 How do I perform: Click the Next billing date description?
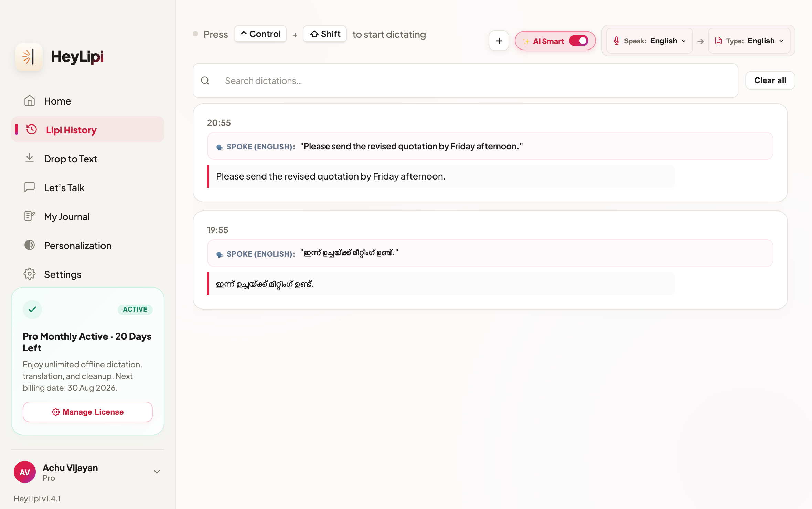point(83,376)
